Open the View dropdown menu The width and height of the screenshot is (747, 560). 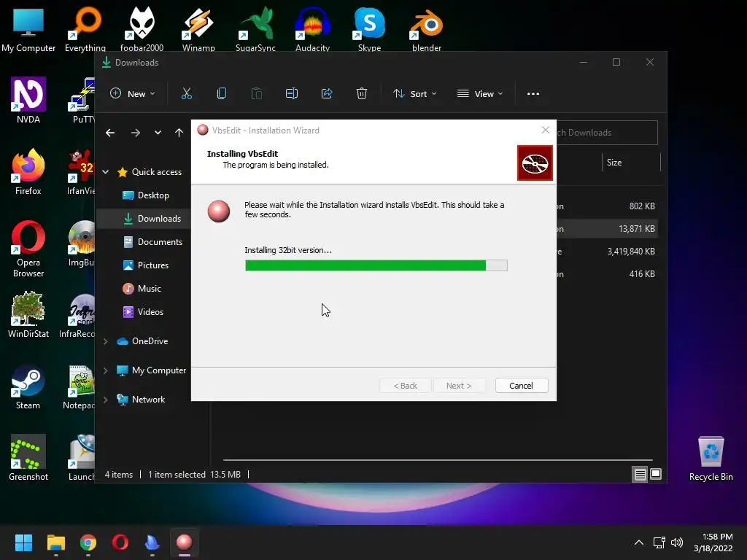[480, 94]
